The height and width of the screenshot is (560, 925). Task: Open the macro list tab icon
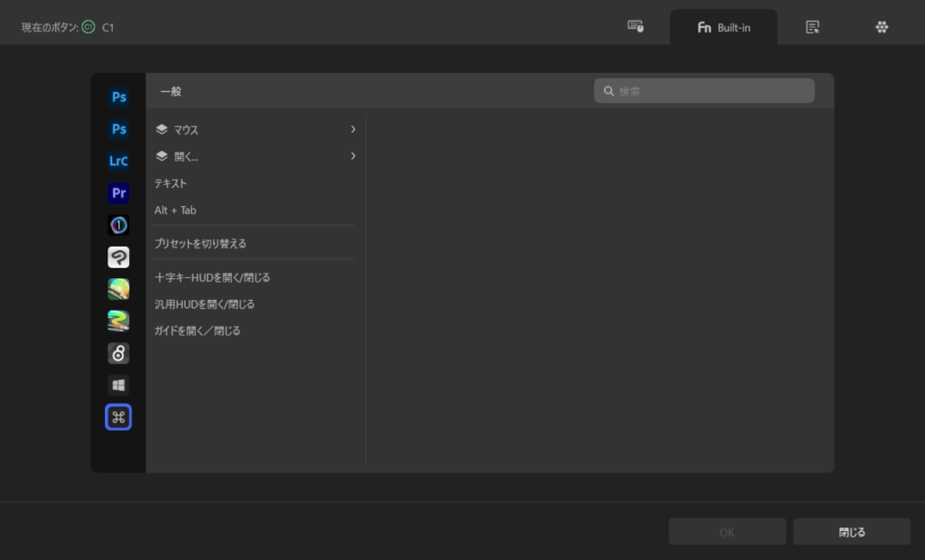pyautogui.click(x=812, y=27)
